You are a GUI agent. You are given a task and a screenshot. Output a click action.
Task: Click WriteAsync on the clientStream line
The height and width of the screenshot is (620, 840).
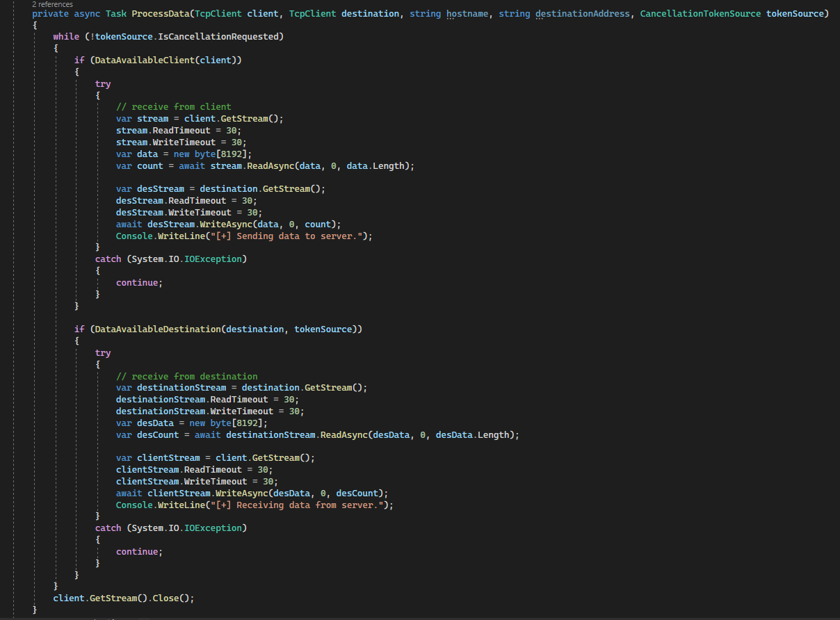pyautogui.click(x=236, y=493)
